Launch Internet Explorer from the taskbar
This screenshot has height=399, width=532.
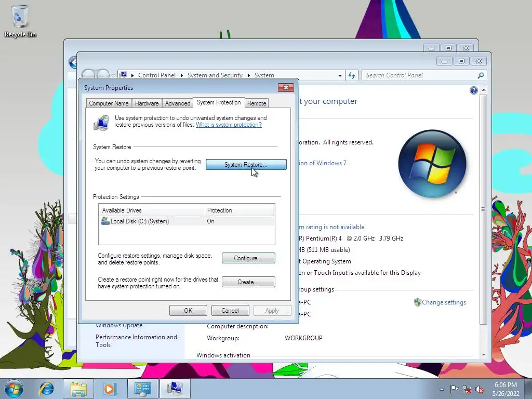click(x=46, y=389)
